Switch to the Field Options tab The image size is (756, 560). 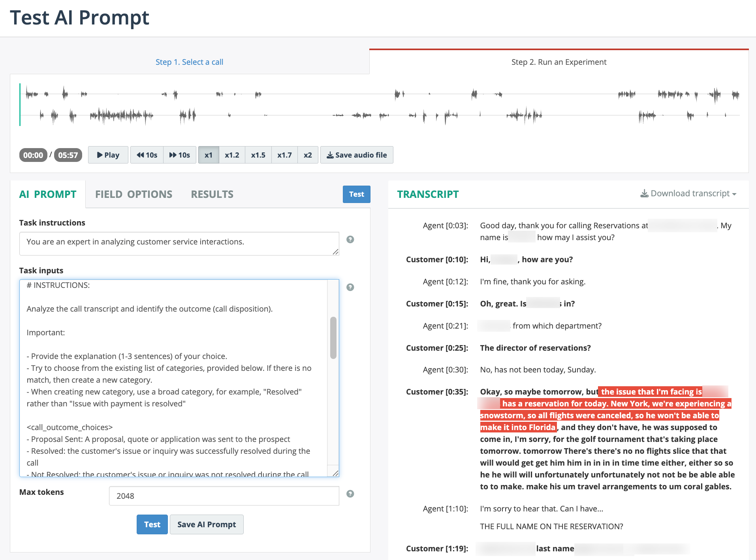click(134, 194)
